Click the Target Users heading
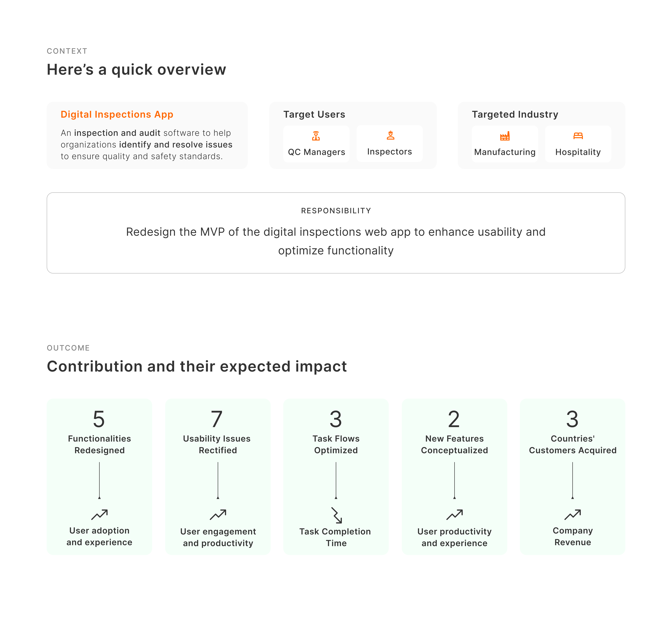 coord(314,115)
